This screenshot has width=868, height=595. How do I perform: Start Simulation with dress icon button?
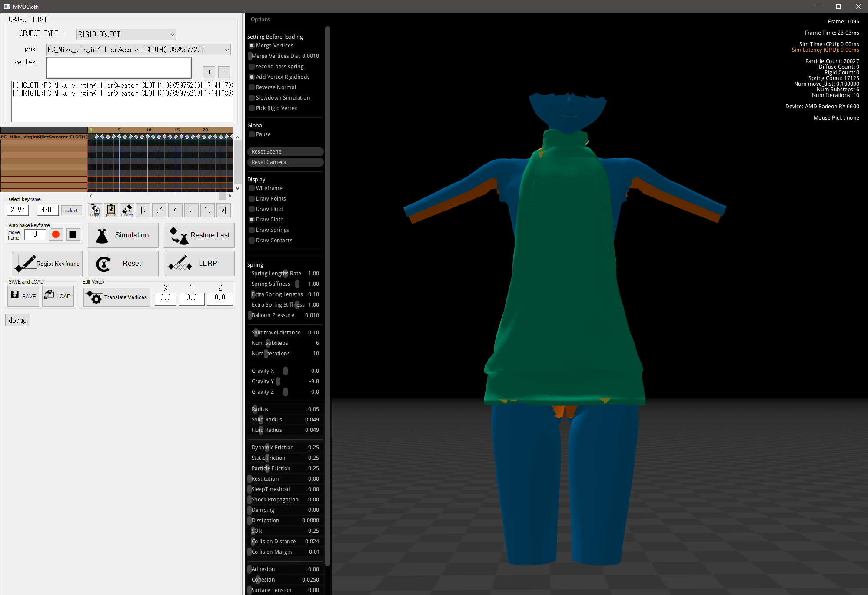click(x=123, y=235)
